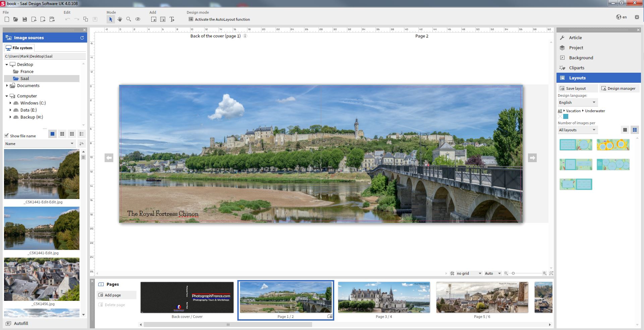Screen dimensions: 644x330
Task: Collapse the Computer tree node
Action: pos(7,96)
